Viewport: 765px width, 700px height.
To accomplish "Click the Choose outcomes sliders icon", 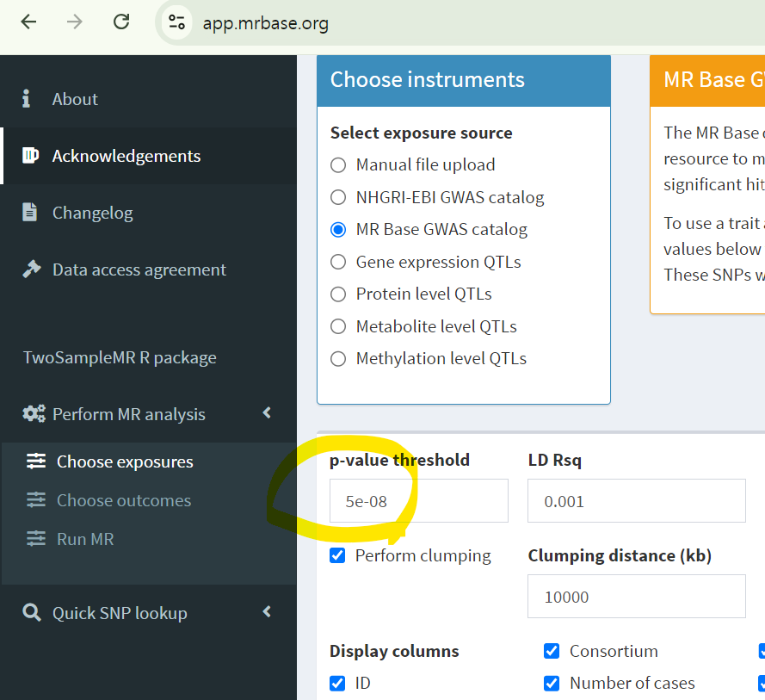I will [x=36, y=500].
